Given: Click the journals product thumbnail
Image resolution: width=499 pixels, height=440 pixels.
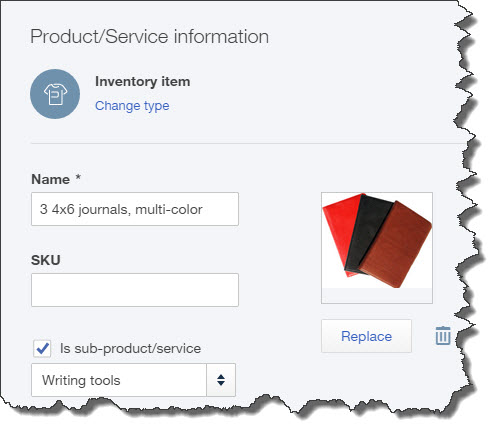Looking at the screenshot, I should tap(377, 248).
